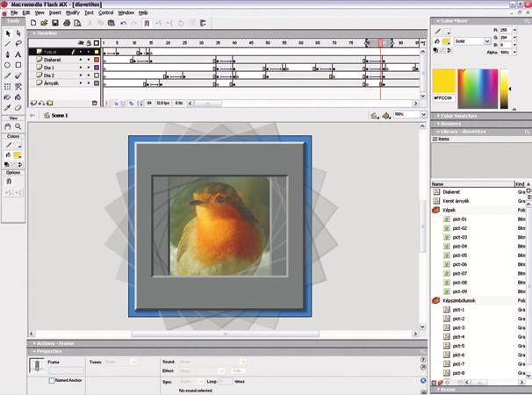532x395 pixels.
Task: Click the brightness slider in Color Mixer
Action: pyautogui.click(x=505, y=89)
